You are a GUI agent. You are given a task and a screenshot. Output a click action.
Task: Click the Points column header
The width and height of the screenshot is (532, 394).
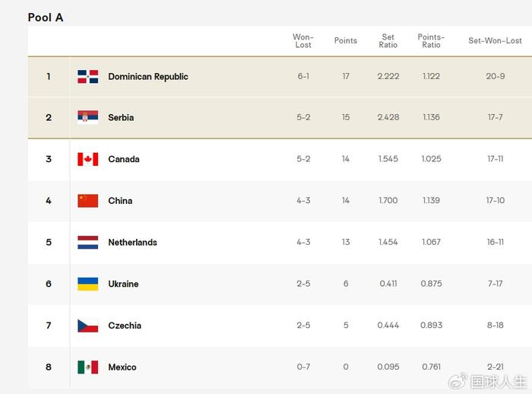click(x=346, y=41)
